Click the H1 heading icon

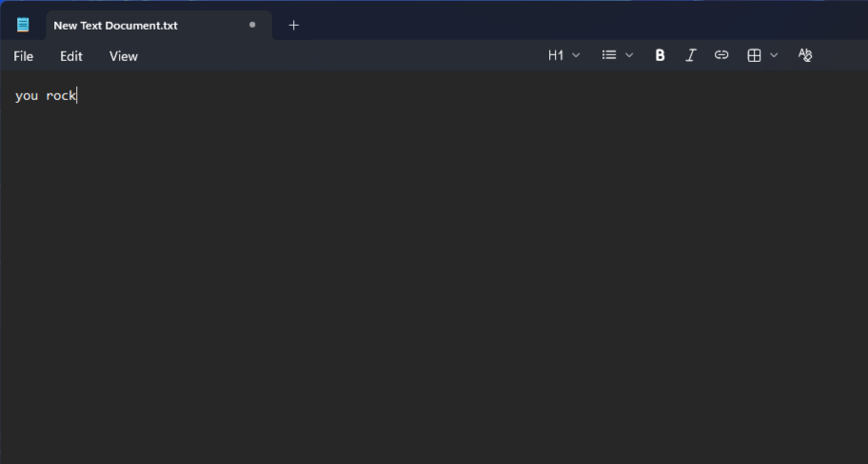(x=556, y=55)
